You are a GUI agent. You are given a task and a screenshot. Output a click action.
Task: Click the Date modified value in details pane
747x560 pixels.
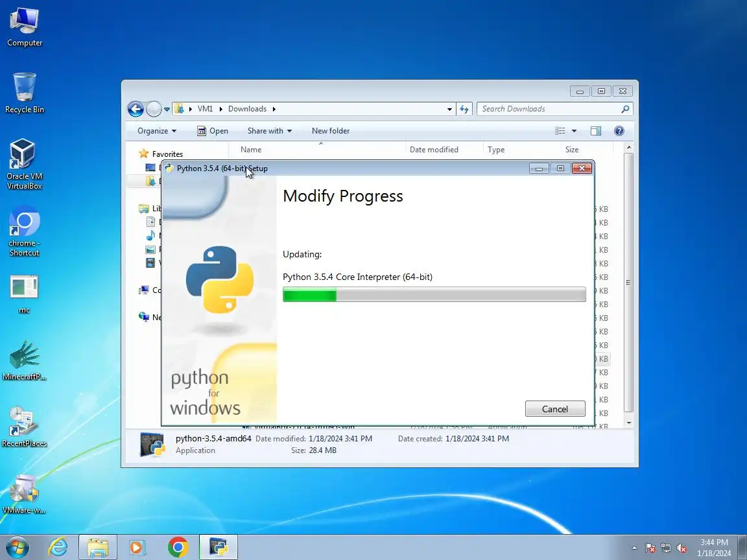coord(340,439)
